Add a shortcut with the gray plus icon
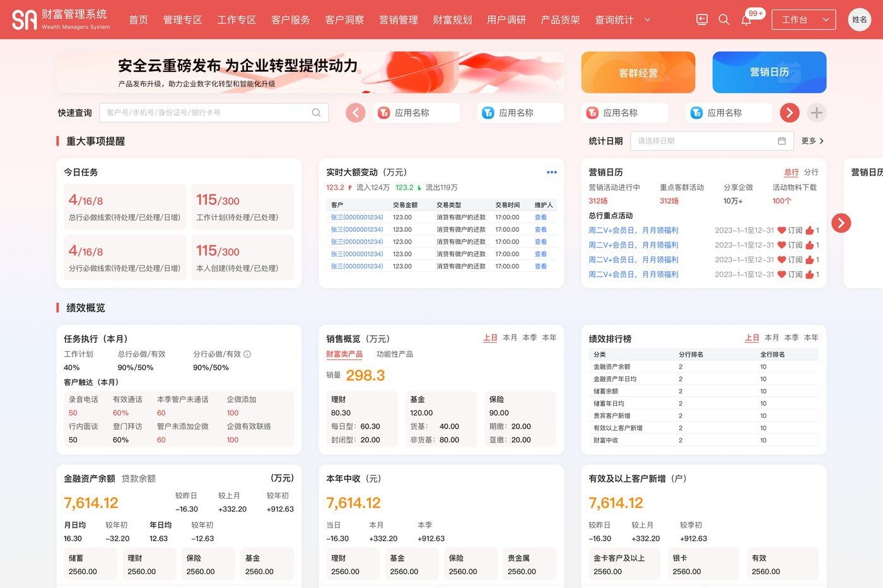 point(817,113)
